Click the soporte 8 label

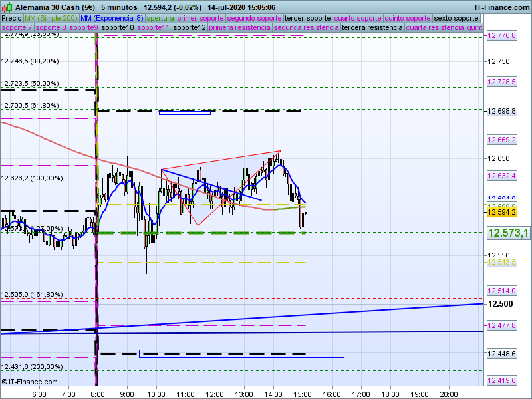coord(51,27)
